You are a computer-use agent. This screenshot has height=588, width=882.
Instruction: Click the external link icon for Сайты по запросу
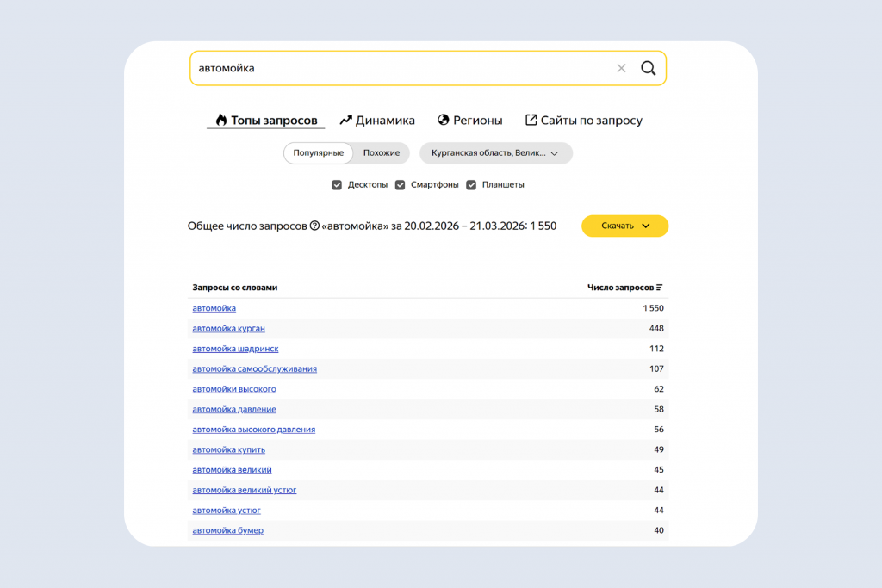[531, 120]
